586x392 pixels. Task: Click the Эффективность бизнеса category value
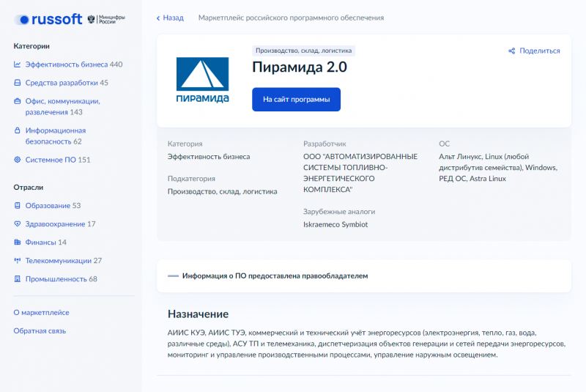pos(209,157)
